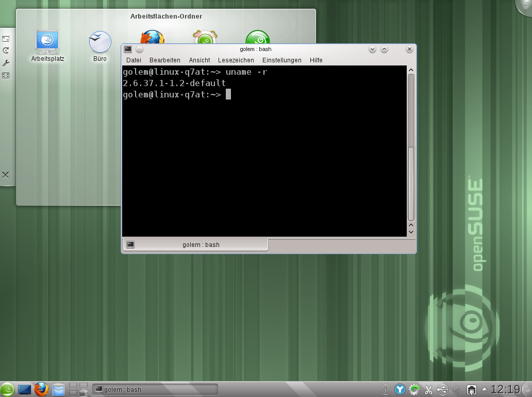Image resolution: width=532 pixels, height=397 pixels.
Task: Mute audio via the speaker tray icon
Action: coord(456,389)
